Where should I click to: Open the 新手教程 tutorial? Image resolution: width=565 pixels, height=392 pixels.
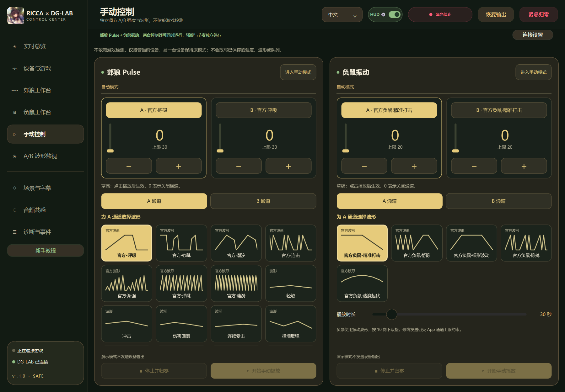46,251
